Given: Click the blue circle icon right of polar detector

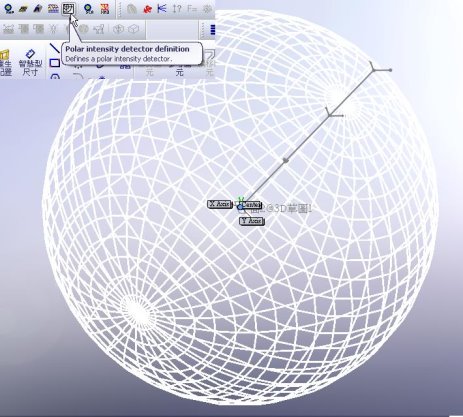Looking at the screenshot, I should [89, 9].
